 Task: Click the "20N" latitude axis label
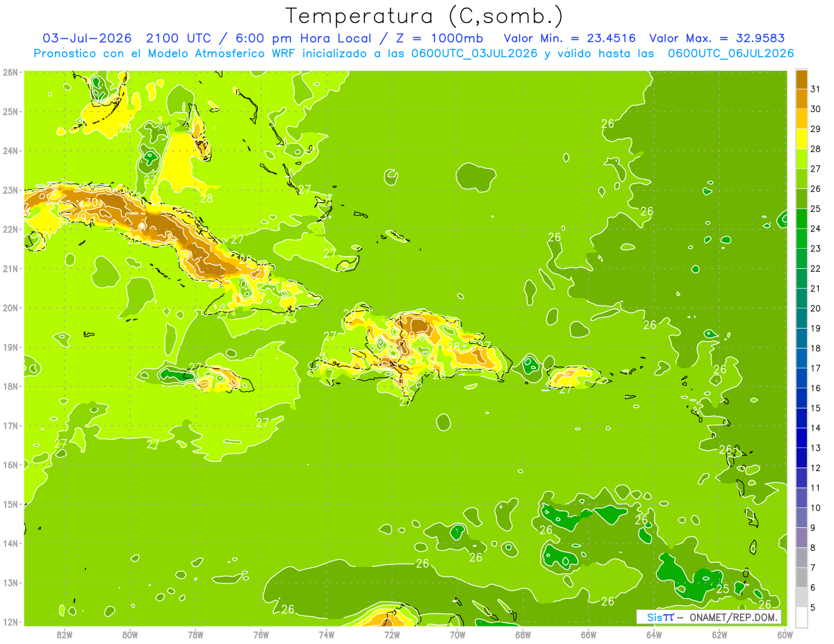10,308
